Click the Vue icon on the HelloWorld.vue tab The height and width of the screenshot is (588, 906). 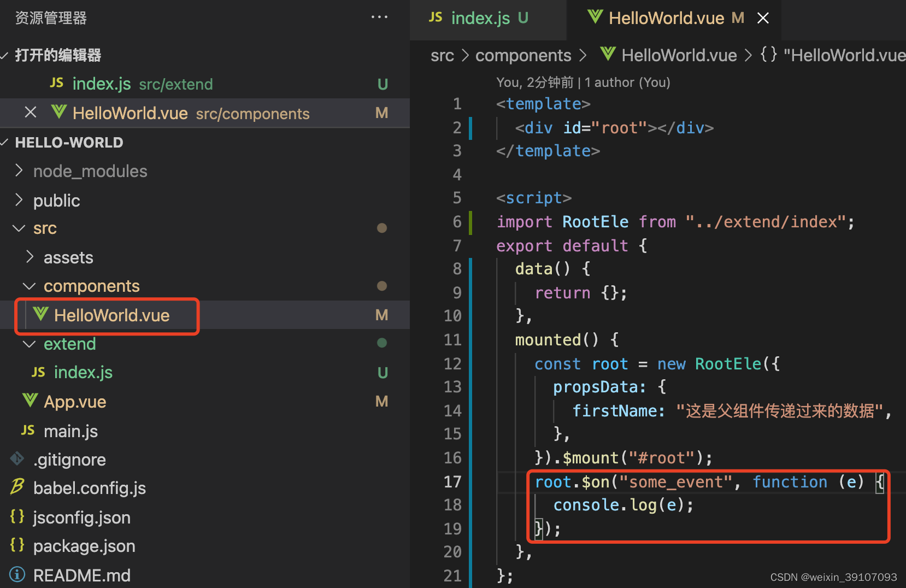(x=596, y=17)
